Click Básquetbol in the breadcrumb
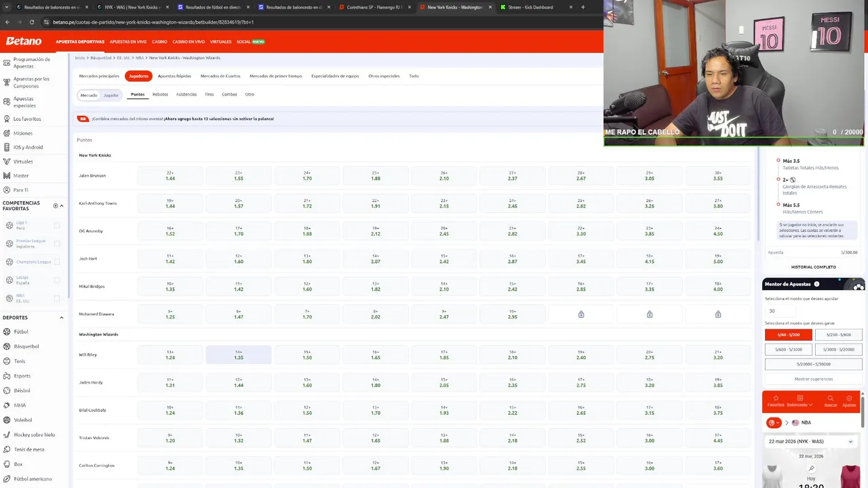 [x=100, y=58]
